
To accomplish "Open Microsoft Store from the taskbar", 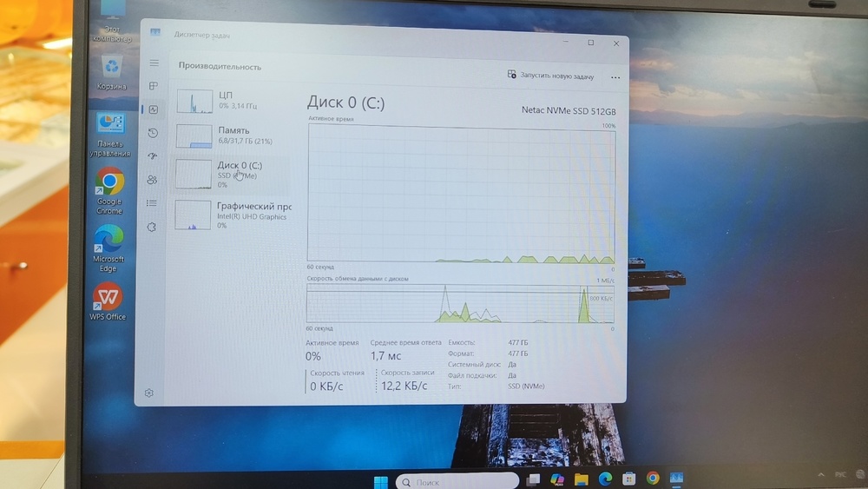I will point(628,479).
